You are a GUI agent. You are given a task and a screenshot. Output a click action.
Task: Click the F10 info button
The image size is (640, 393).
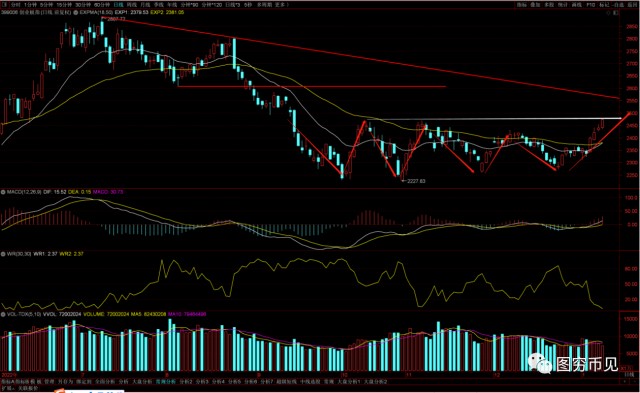click(x=591, y=5)
